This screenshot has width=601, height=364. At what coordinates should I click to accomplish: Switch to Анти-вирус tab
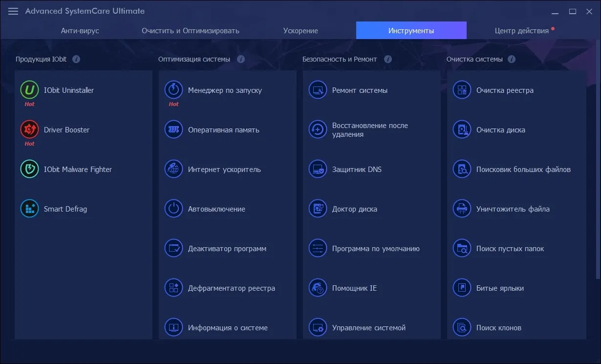pos(80,31)
